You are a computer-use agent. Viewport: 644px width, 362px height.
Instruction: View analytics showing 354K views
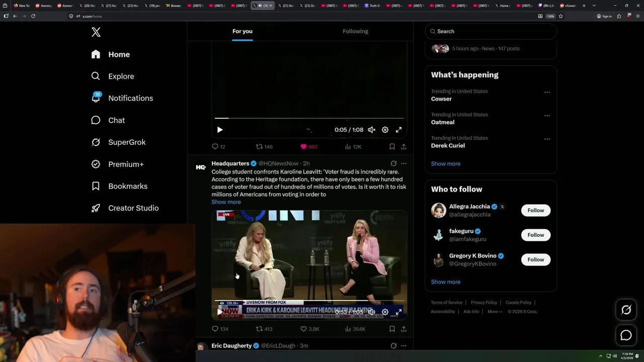(x=355, y=329)
